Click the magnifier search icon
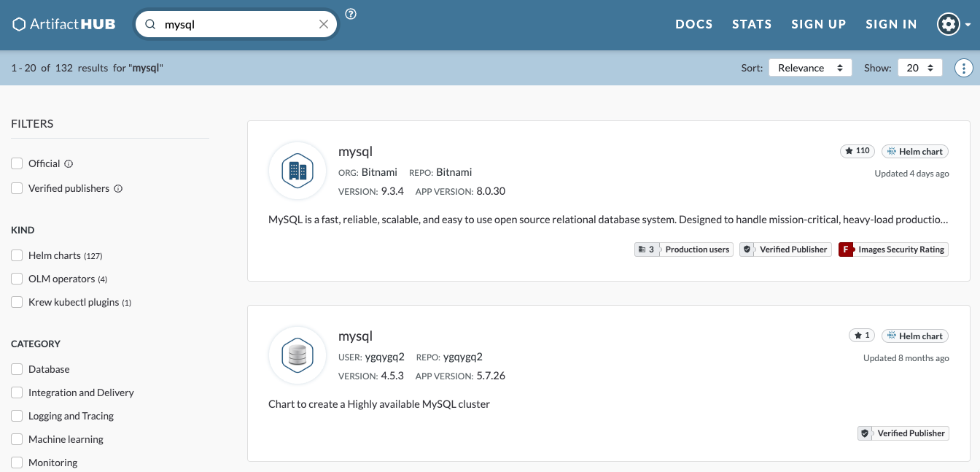 pos(150,24)
